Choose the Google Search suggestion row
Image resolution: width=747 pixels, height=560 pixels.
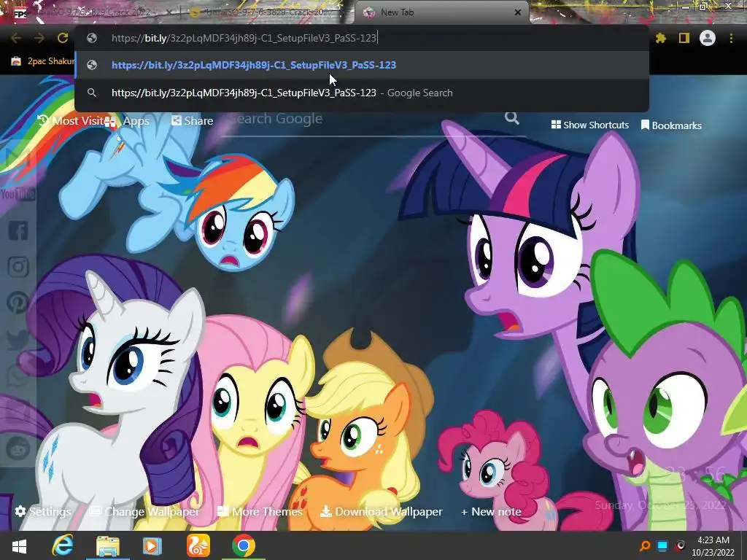click(362, 93)
